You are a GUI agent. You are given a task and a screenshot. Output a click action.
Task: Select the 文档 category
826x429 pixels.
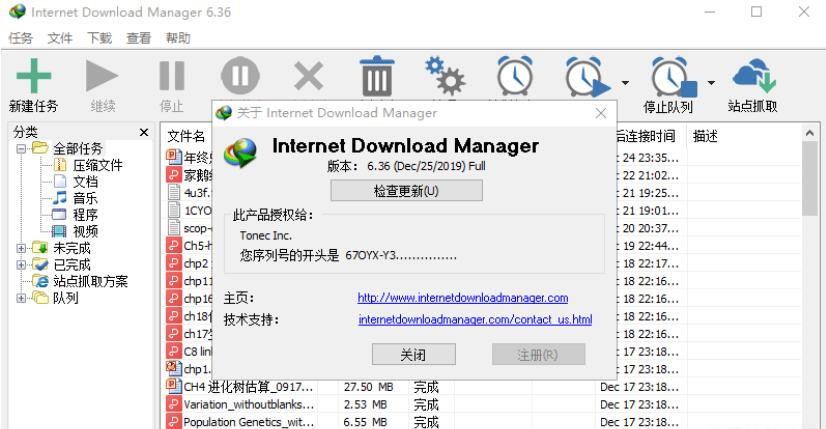85,182
